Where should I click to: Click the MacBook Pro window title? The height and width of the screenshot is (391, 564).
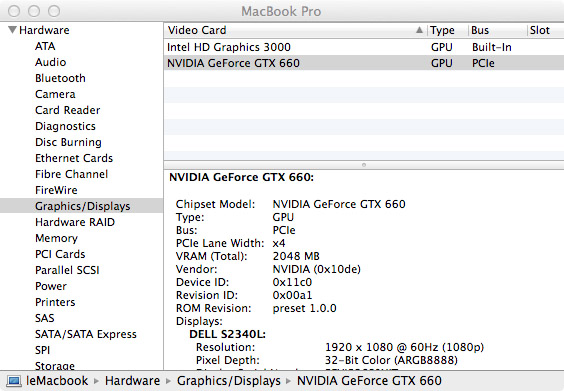281,11
